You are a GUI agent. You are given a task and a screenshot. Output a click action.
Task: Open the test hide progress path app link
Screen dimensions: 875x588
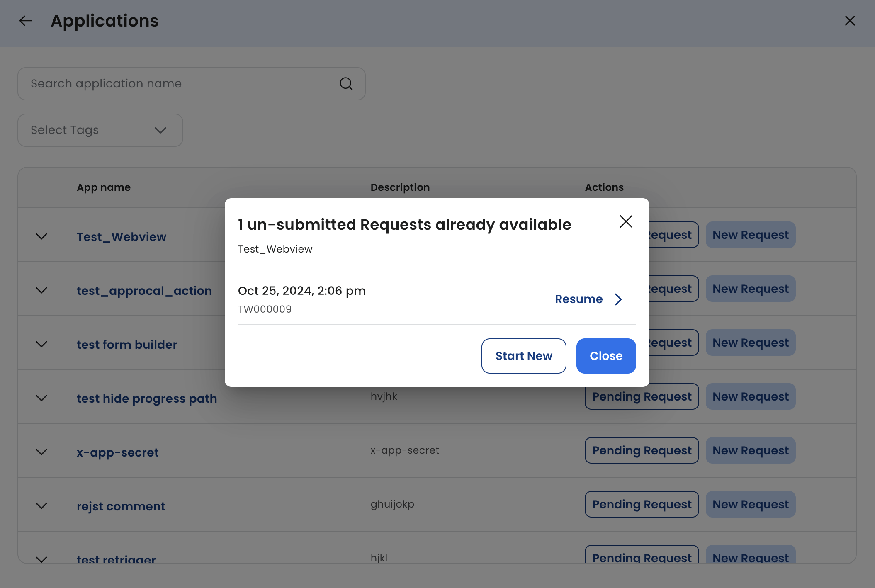pyautogui.click(x=147, y=398)
